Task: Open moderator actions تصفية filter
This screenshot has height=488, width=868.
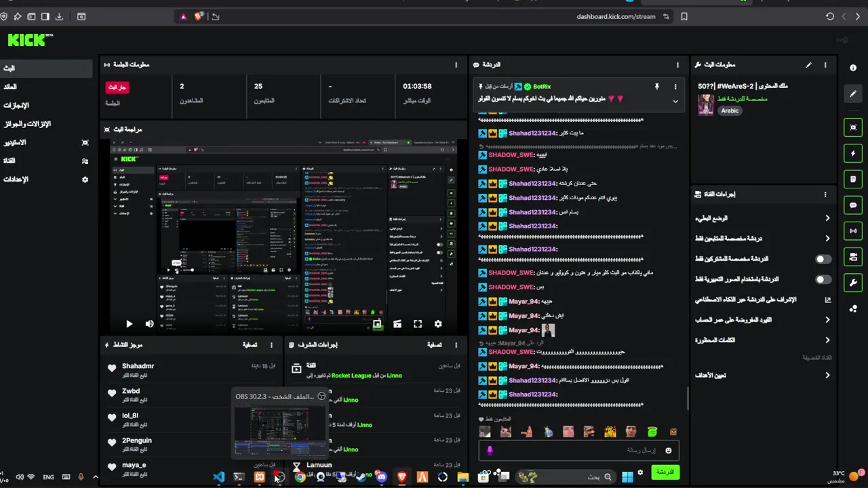Action: [434, 345]
